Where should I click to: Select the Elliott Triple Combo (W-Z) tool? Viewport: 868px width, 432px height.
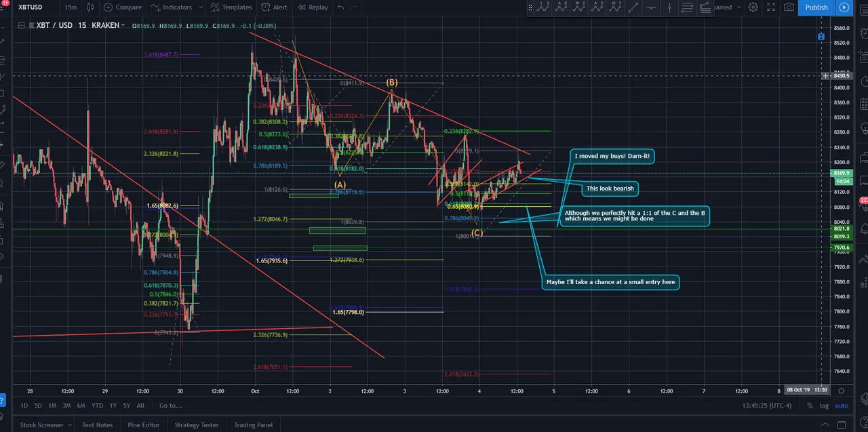click(580, 7)
